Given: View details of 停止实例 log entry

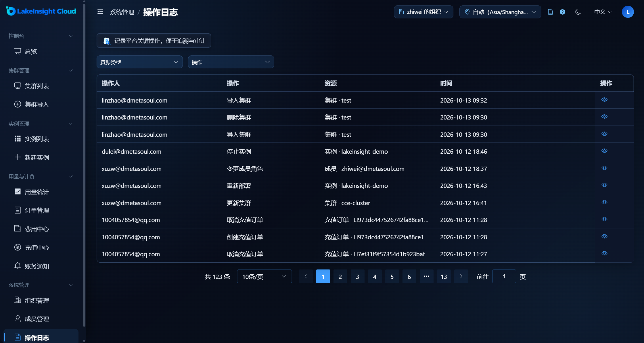Looking at the screenshot, I should point(604,151).
